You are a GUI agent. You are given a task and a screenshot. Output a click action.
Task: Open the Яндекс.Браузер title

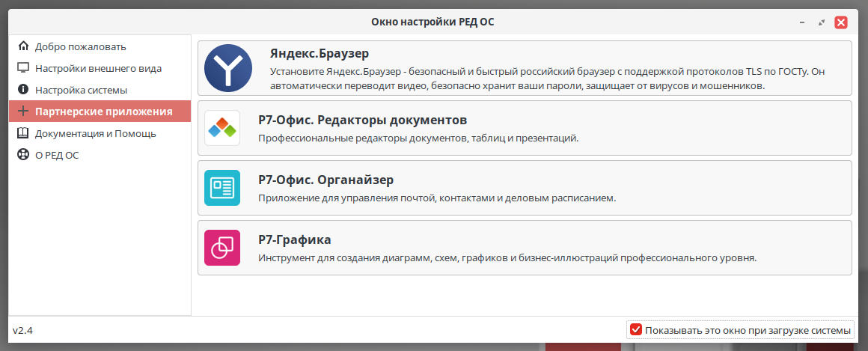pyautogui.click(x=320, y=54)
